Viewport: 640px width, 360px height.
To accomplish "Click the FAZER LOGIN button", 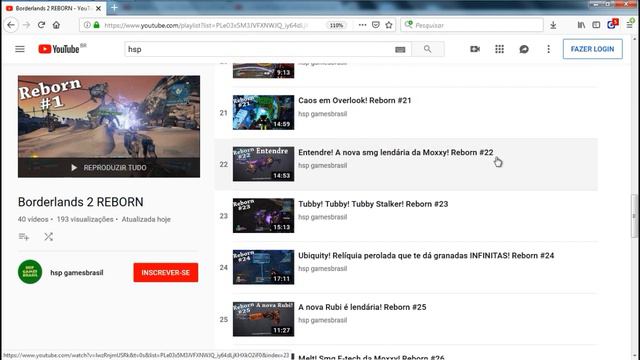I will 592,49.
